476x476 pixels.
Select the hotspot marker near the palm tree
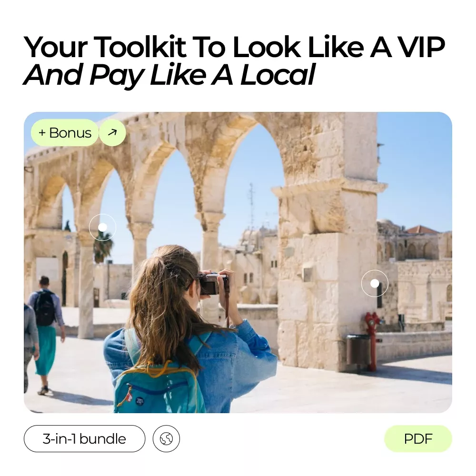tap(103, 227)
